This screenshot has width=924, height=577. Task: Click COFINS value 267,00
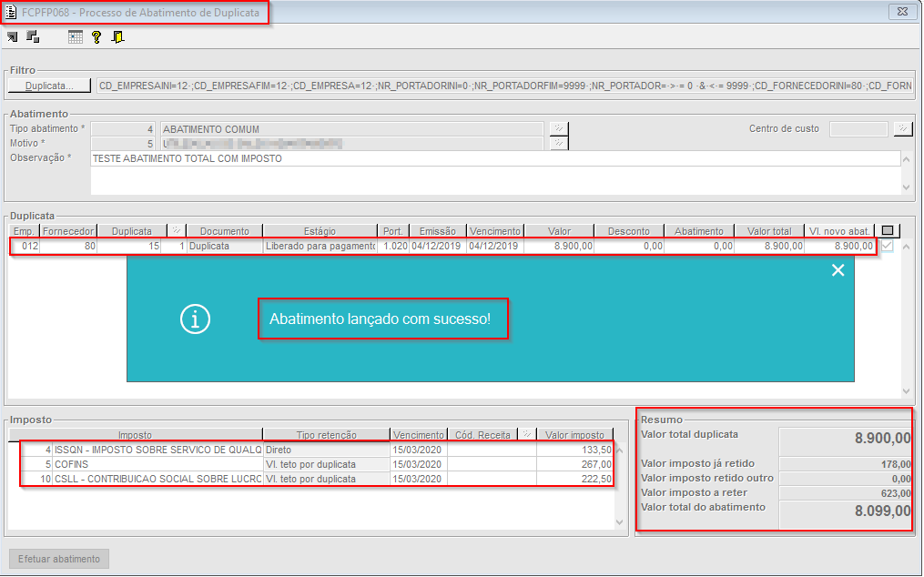coord(574,464)
